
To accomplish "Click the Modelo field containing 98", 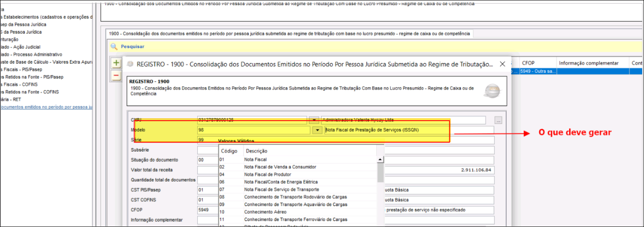I will click(x=254, y=130).
